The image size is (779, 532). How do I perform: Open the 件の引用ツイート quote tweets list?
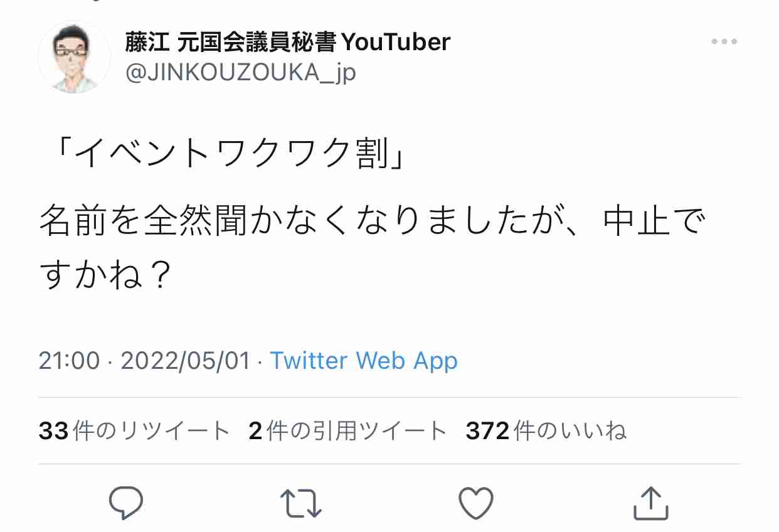tap(356, 431)
